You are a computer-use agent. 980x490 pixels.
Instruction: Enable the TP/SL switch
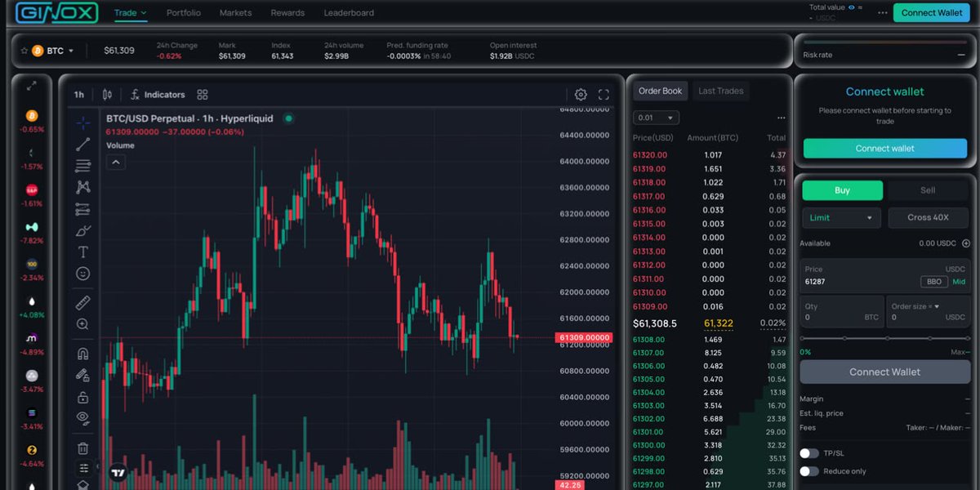coord(809,453)
